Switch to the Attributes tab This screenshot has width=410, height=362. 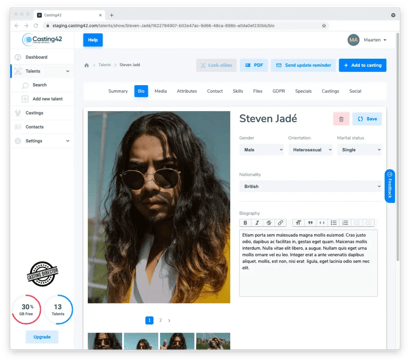point(187,91)
